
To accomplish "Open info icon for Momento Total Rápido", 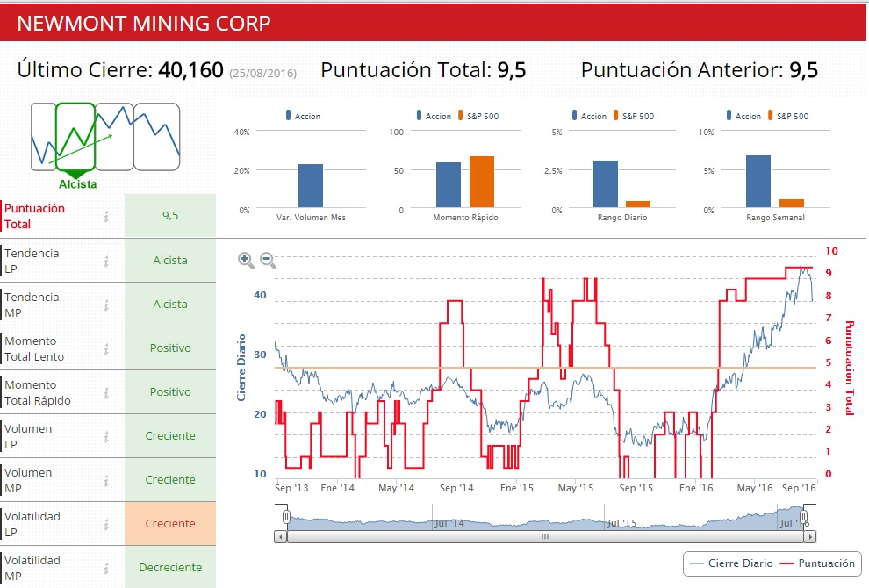I will [x=106, y=392].
